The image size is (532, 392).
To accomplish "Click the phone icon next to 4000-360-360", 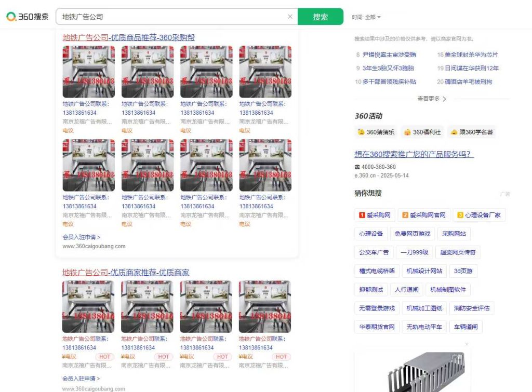I will [357, 167].
